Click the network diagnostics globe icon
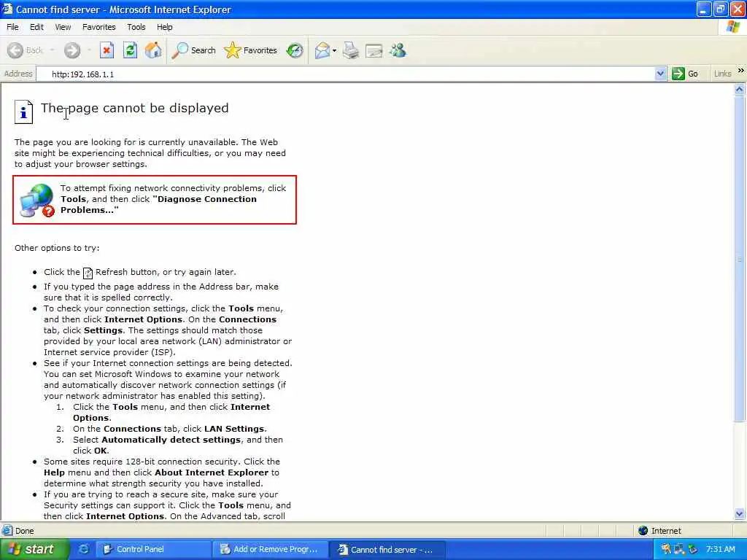Viewport: 747px width, 560px height. click(x=37, y=201)
